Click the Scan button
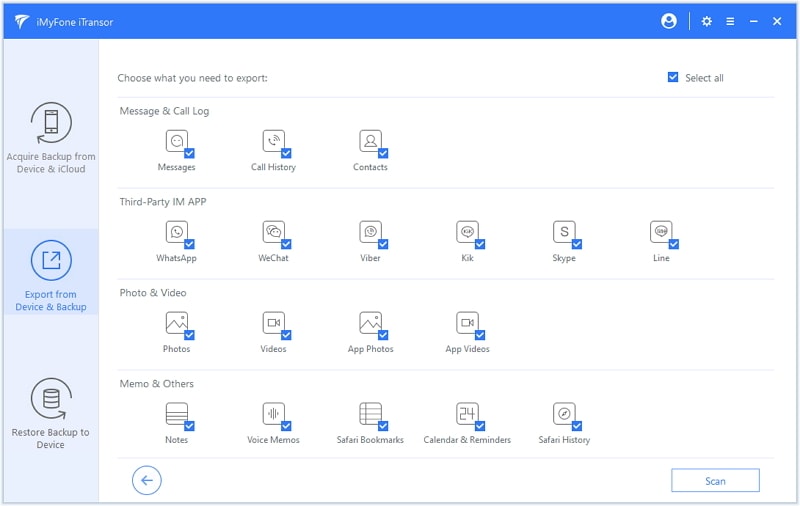 tap(715, 481)
